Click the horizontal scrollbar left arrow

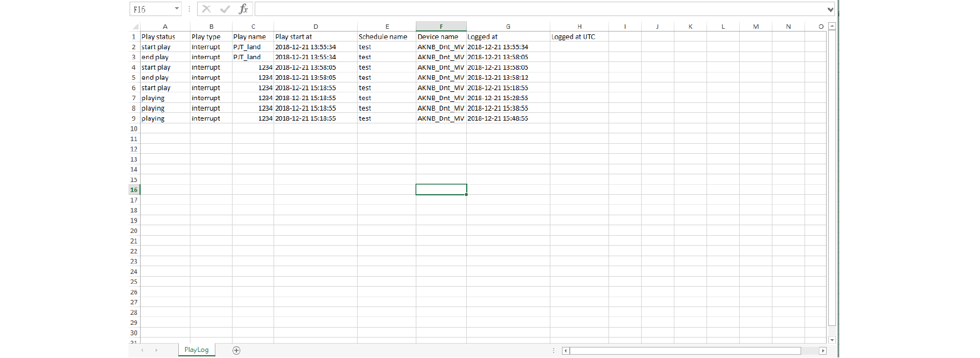pos(565,350)
